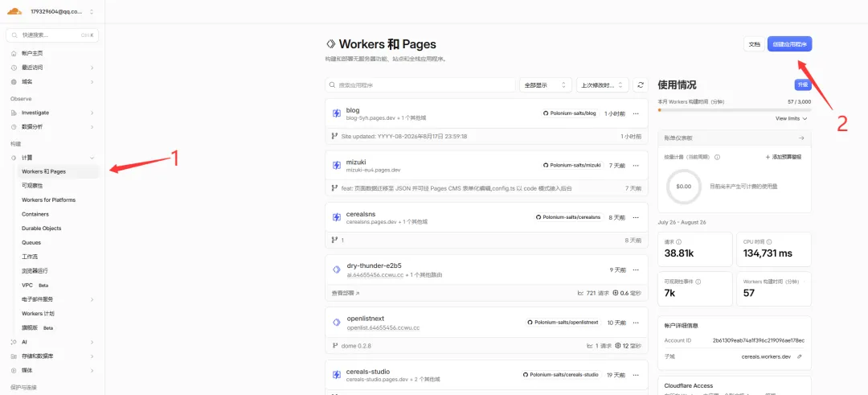The width and height of the screenshot is (868, 395).
Task: Open the account switcher dropdown
Action: click(x=62, y=11)
